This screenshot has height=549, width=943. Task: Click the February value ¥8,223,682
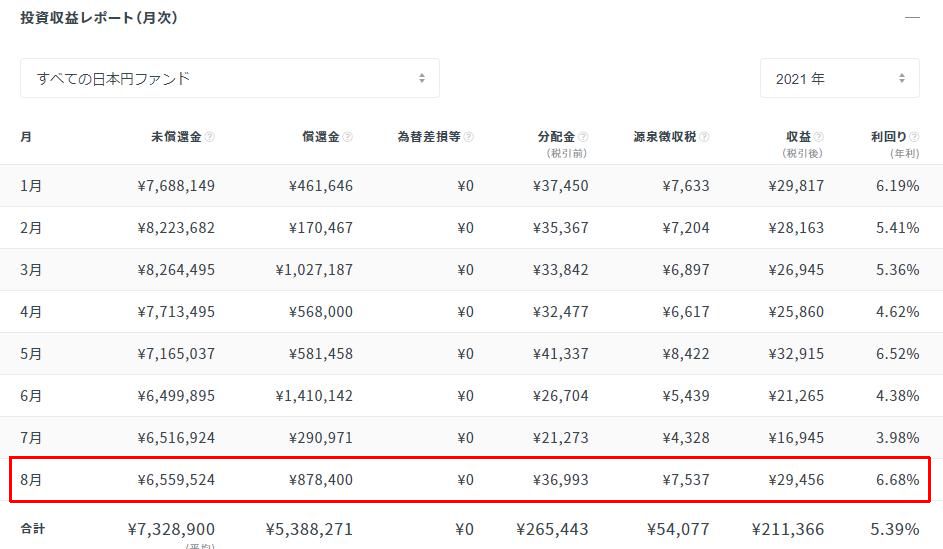pyautogui.click(x=176, y=228)
